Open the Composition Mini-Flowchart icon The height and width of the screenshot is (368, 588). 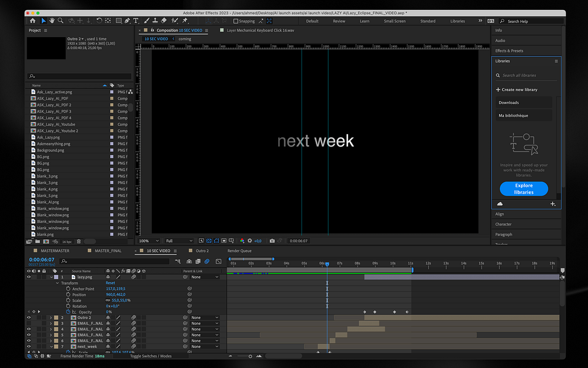point(178,261)
